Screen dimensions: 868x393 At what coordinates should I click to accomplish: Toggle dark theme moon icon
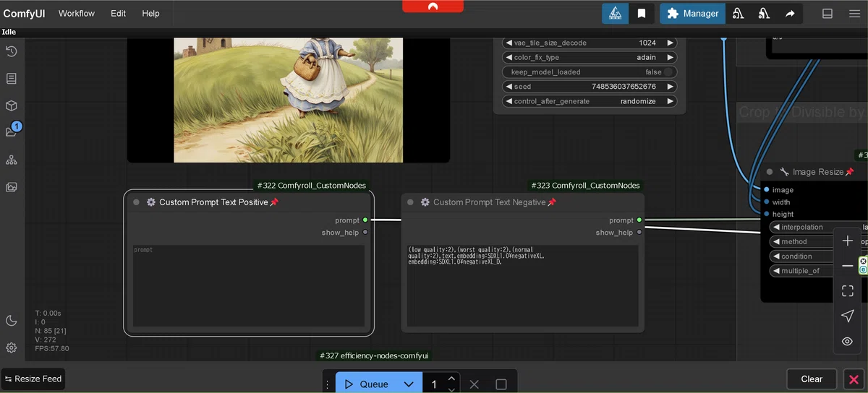coord(12,321)
